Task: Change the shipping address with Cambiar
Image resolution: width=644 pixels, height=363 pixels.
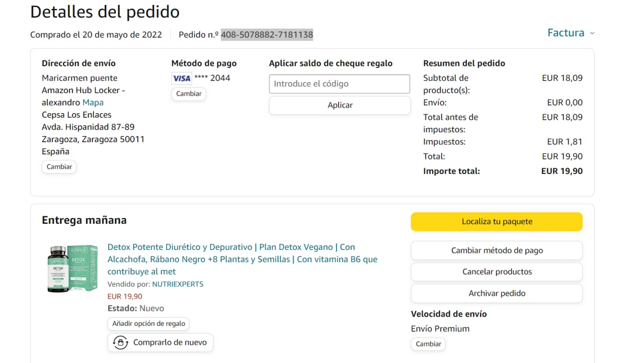Action: click(x=59, y=167)
